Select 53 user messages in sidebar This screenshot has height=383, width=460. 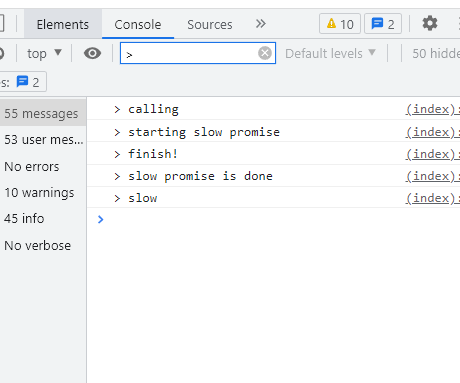coord(43,139)
